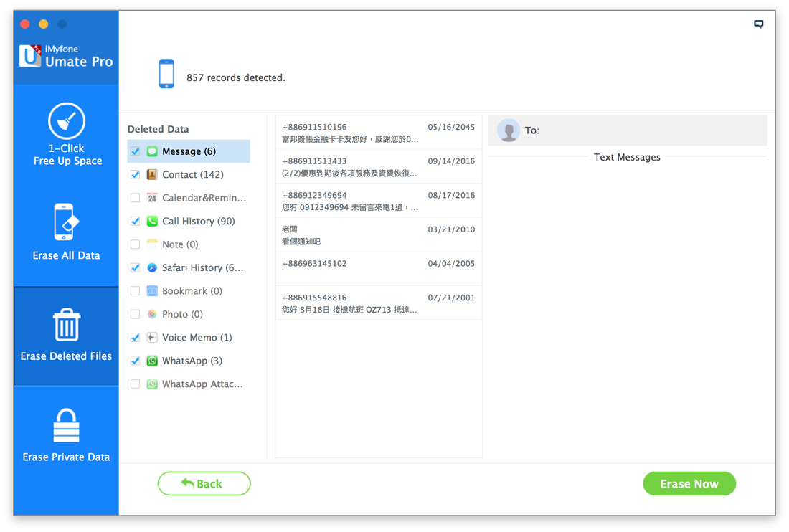
Task: Uncheck the WhatsApp (3) checkbox
Action: (x=135, y=361)
